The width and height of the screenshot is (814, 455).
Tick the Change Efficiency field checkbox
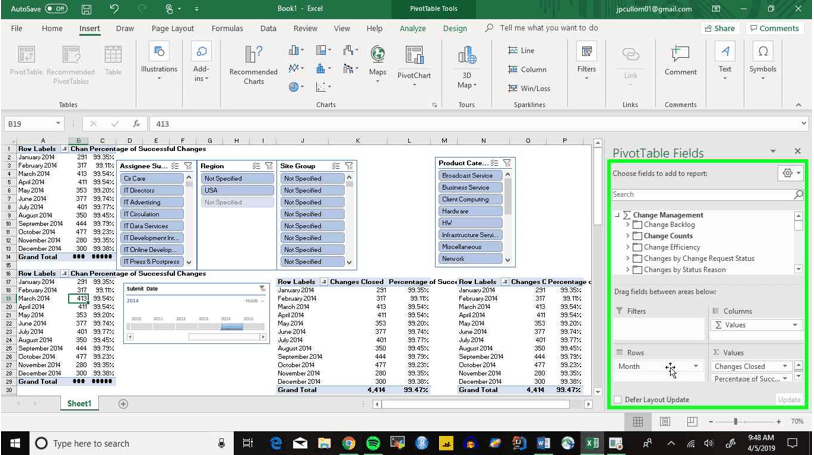(637, 247)
